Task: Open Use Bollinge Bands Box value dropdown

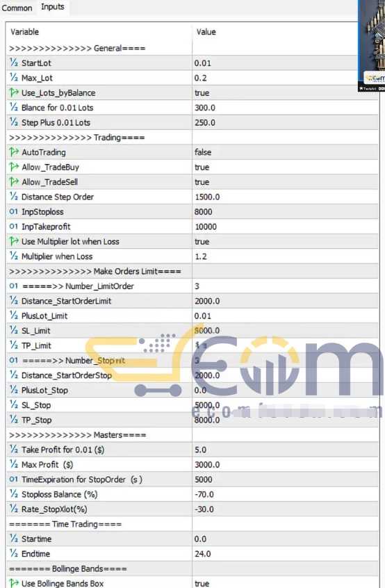Action: [x=285, y=583]
